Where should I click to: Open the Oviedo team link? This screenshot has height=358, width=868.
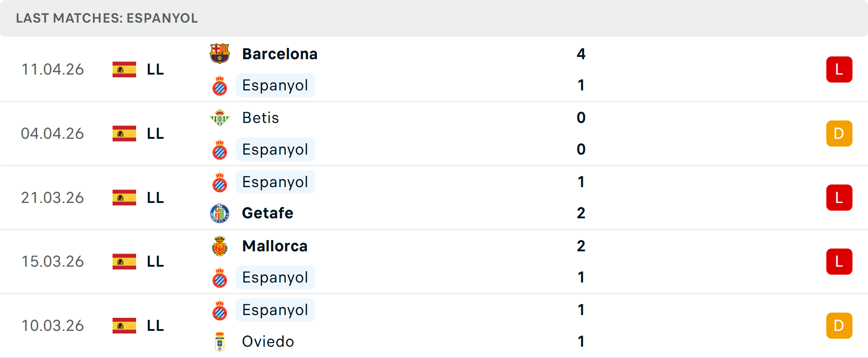click(x=268, y=342)
